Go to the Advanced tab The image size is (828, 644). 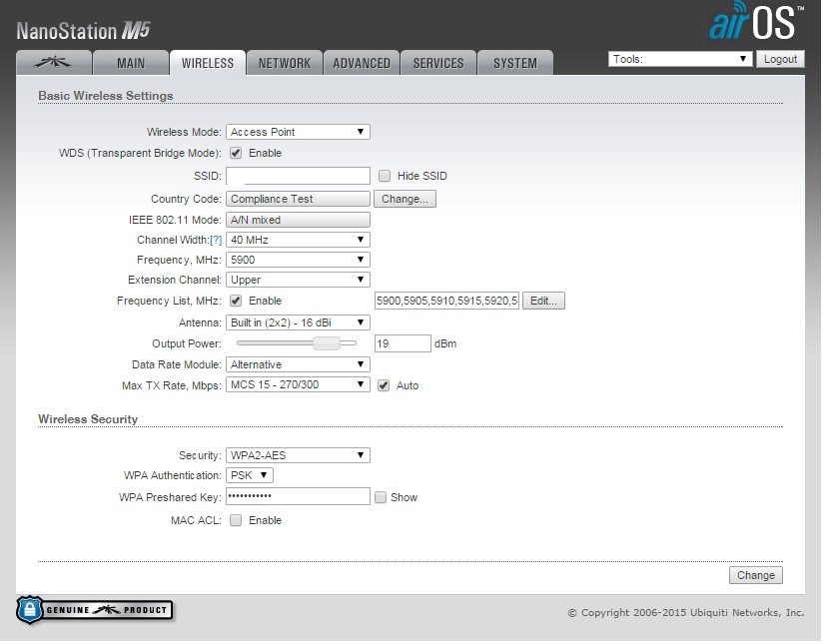click(362, 63)
